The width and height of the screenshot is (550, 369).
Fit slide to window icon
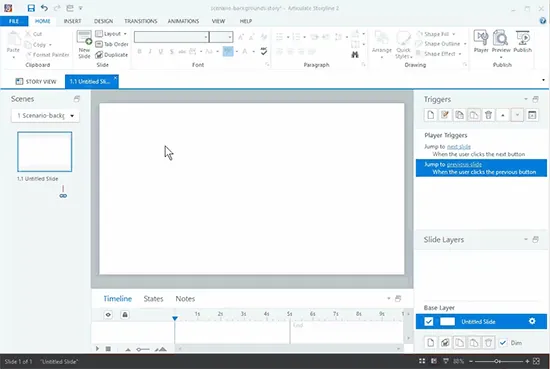point(536,361)
